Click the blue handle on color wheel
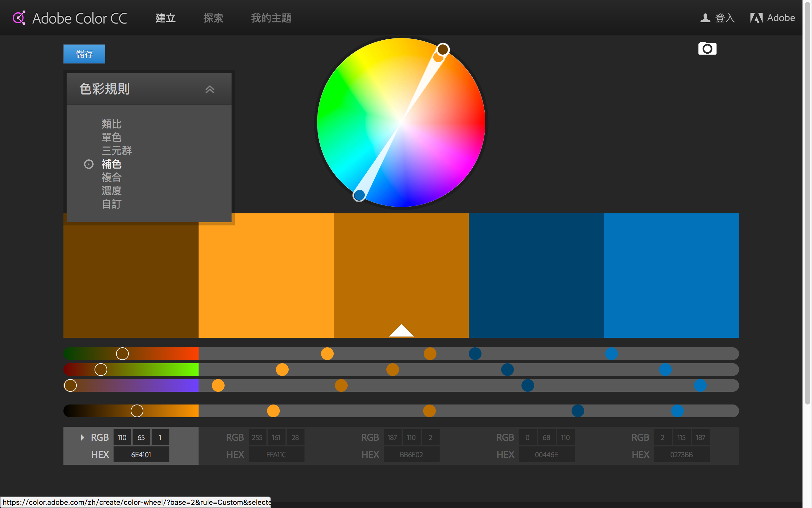The width and height of the screenshot is (812, 508). click(x=359, y=195)
